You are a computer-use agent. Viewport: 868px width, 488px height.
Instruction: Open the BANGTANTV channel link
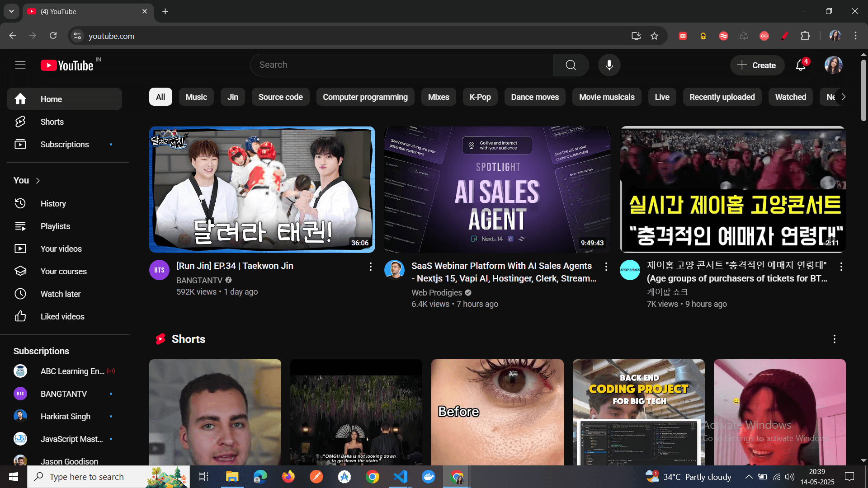199,281
